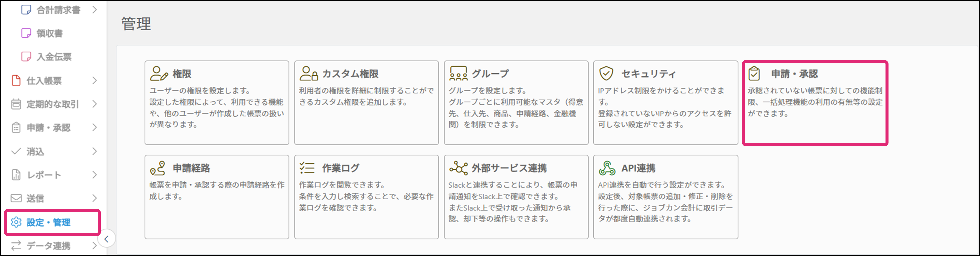Select レポート sidebar menu label
This screenshot has height=256, width=980.
pyautogui.click(x=44, y=175)
